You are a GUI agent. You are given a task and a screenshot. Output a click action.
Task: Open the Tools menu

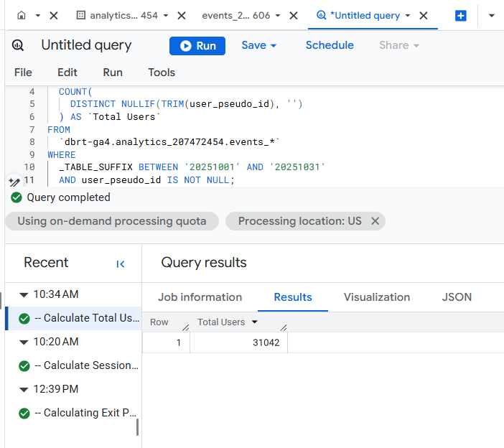click(162, 73)
